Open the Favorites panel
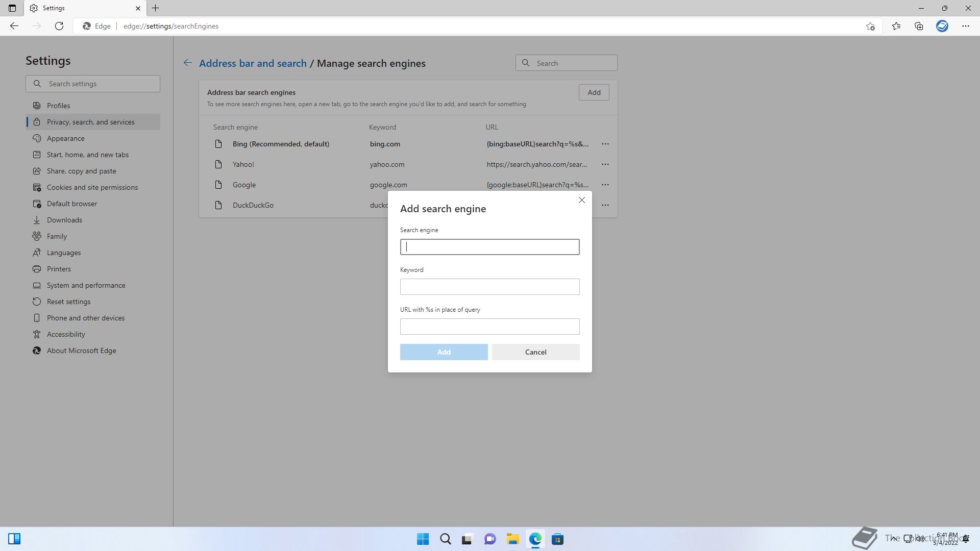Screen dimensions: 980x551 click(x=896, y=26)
